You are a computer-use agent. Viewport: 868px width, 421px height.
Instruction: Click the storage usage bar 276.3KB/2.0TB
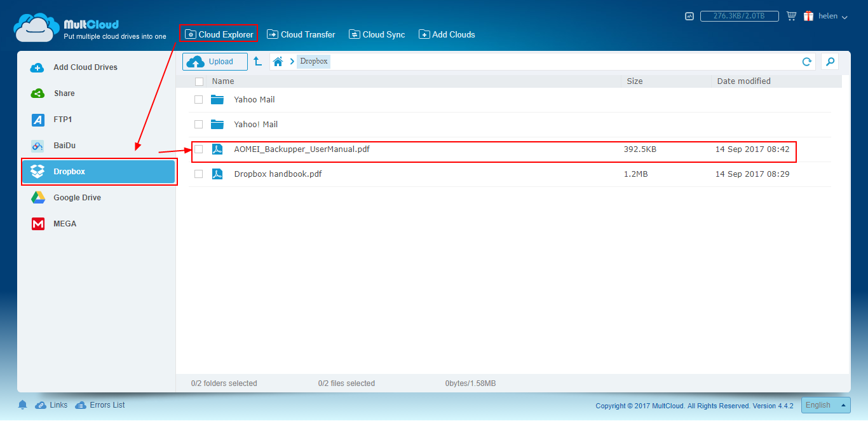point(740,16)
